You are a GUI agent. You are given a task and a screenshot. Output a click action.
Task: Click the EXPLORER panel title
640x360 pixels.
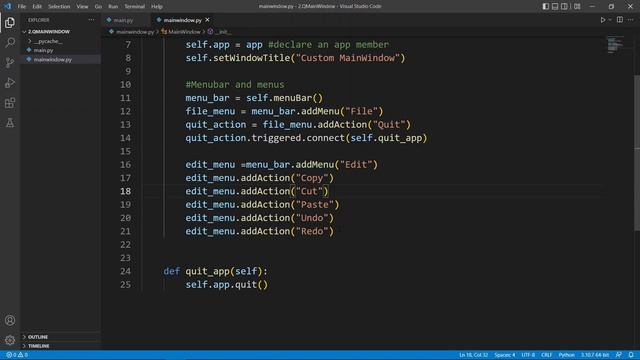tap(39, 20)
